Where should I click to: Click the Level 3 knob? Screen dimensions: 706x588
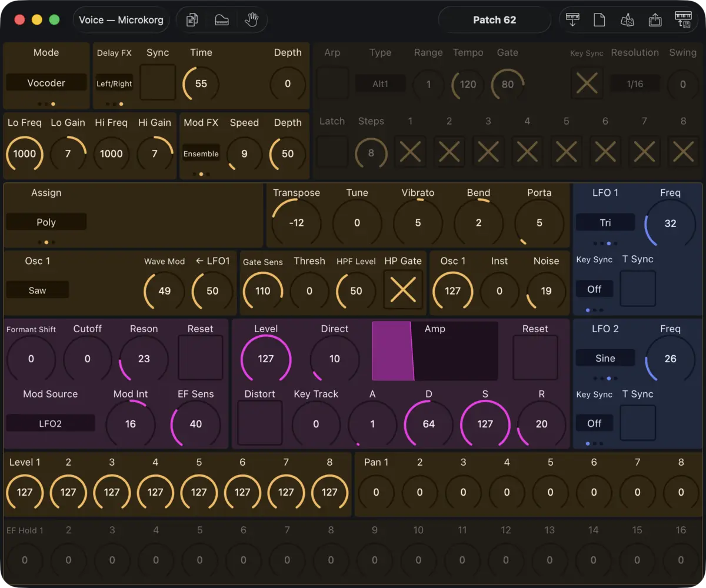[112, 492]
